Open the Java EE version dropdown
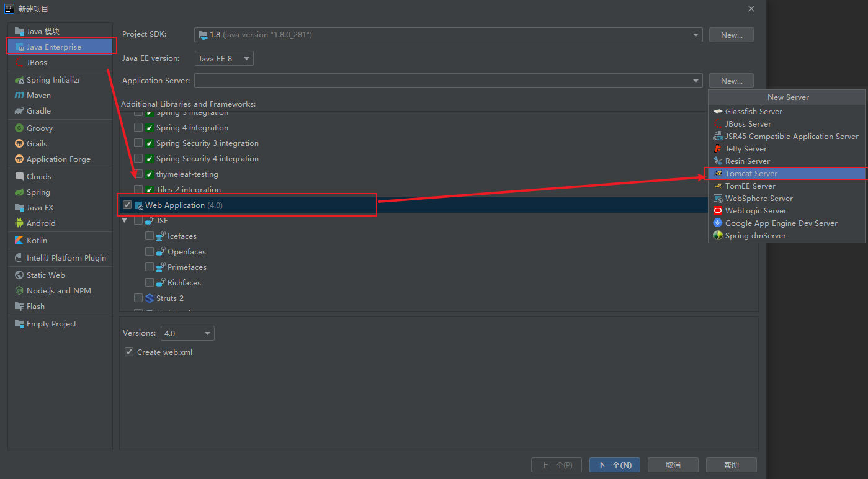This screenshot has height=479, width=868. coord(224,58)
